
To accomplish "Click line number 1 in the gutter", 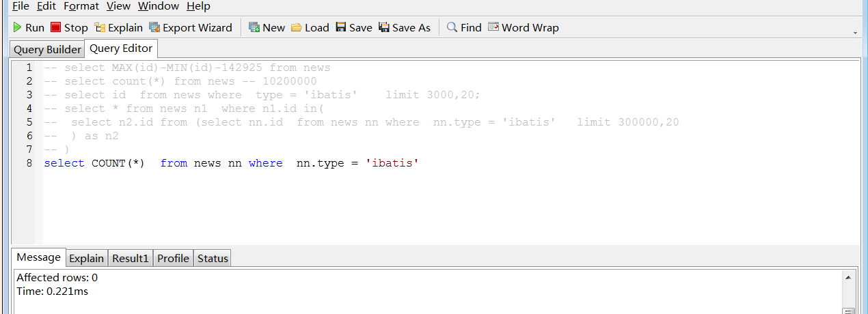I will tap(29, 68).
